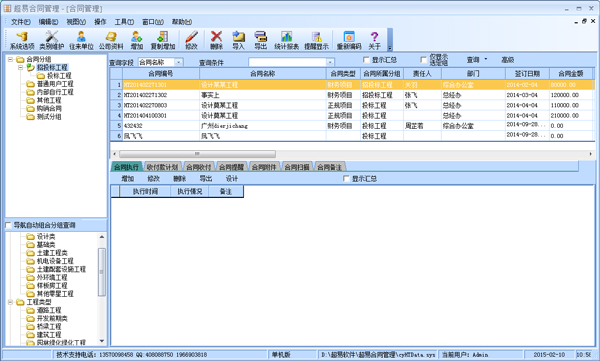Click the 复制增加 copy-add icon
The height and width of the screenshot is (361, 600).
(163, 40)
